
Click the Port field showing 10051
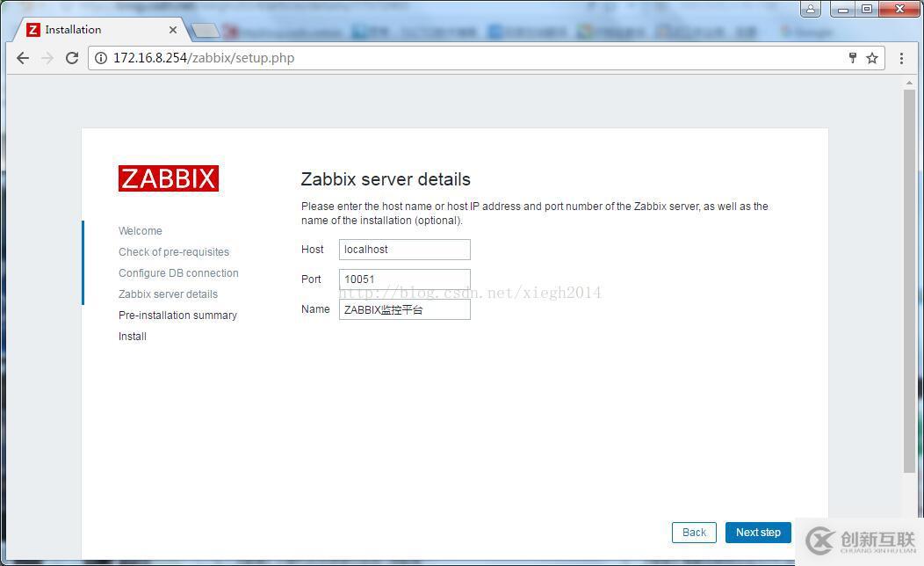pos(404,279)
